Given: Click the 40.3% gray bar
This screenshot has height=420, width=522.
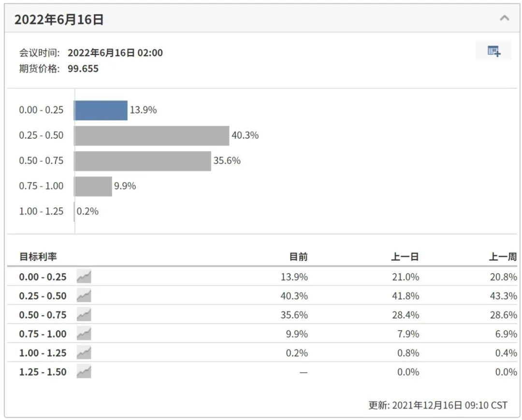Looking at the screenshot, I should tap(152, 135).
